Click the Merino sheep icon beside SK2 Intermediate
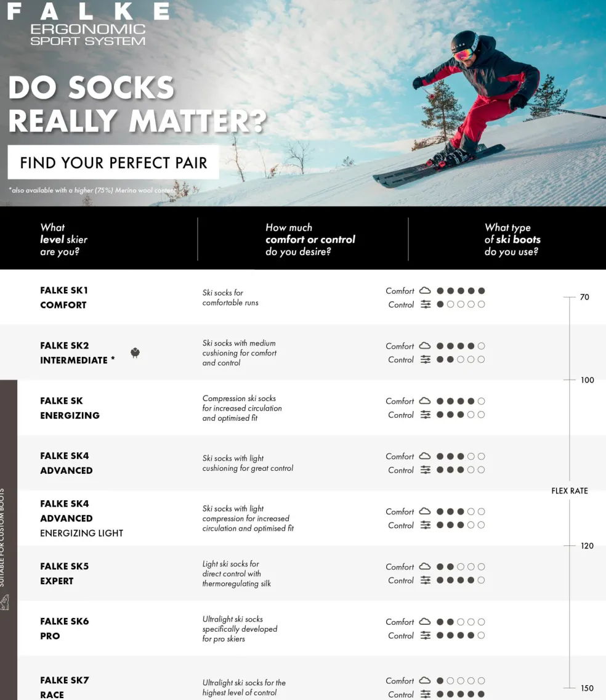The image size is (606, 700). (x=135, y=353)
